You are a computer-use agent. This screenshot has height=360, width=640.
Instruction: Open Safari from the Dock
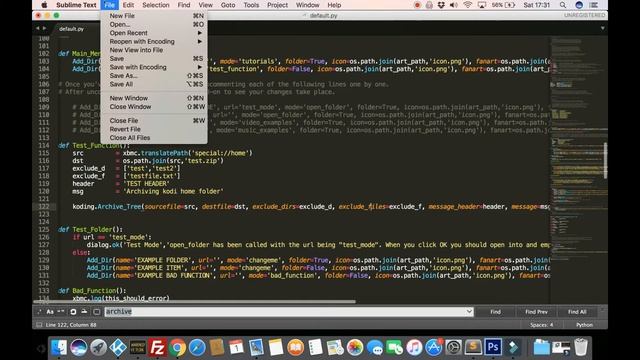(x=197, y=347)
